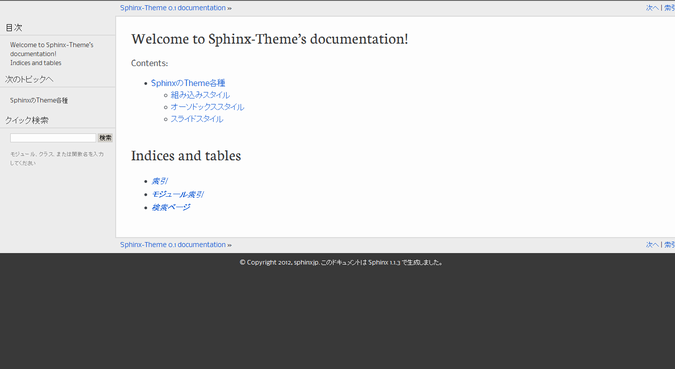Image resolution: width=675 pixels, height=369 pixels.
Task: Click the search hint text below input
Action: (57, 158)
